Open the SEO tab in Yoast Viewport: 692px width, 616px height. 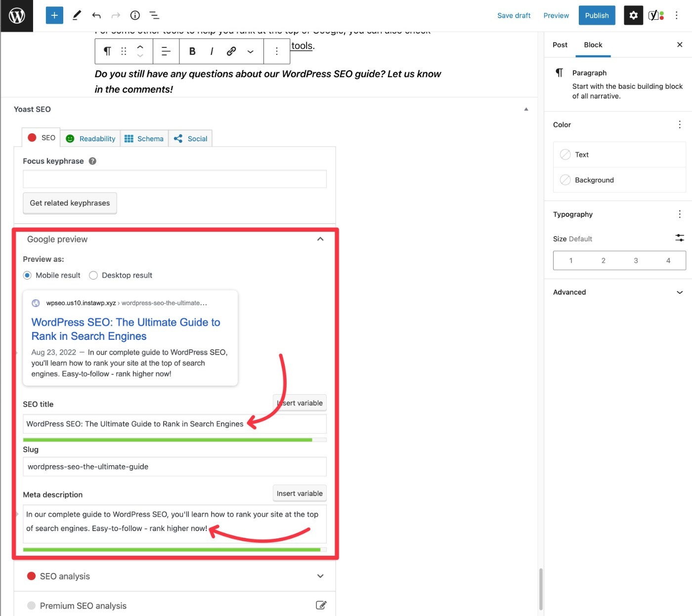click(41, 138)
